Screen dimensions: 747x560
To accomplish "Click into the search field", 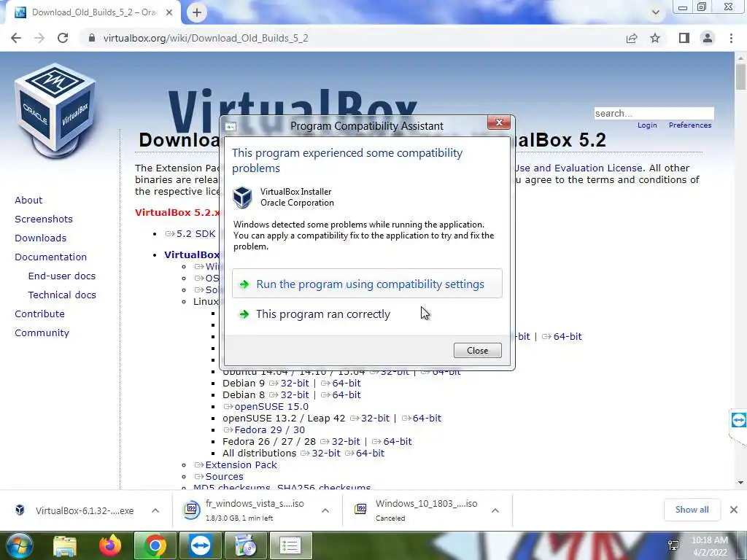I will point(654,113).
